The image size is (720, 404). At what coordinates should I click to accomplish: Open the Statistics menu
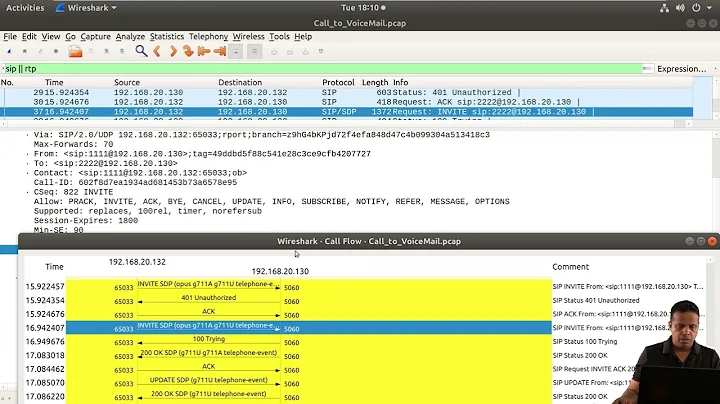tap(167, 36)
